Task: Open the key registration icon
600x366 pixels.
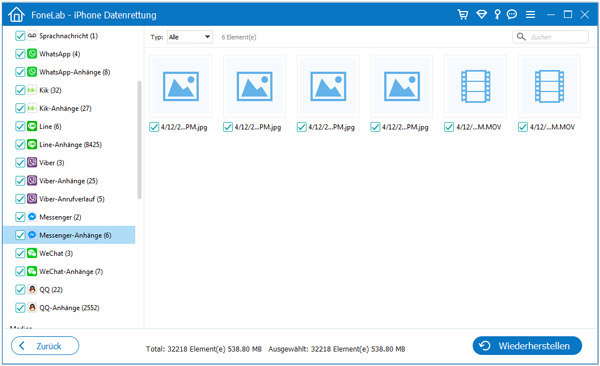Action: 497,15
